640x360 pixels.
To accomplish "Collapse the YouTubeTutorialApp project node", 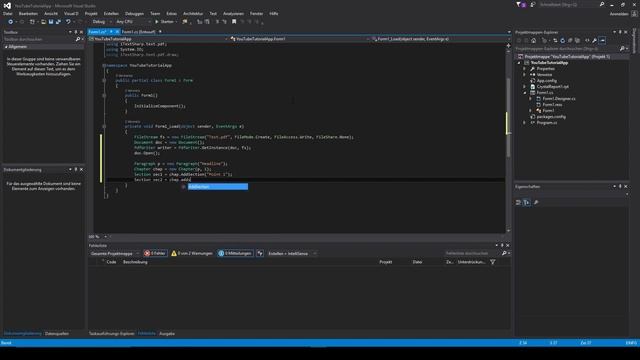I will tap(519, 63).
